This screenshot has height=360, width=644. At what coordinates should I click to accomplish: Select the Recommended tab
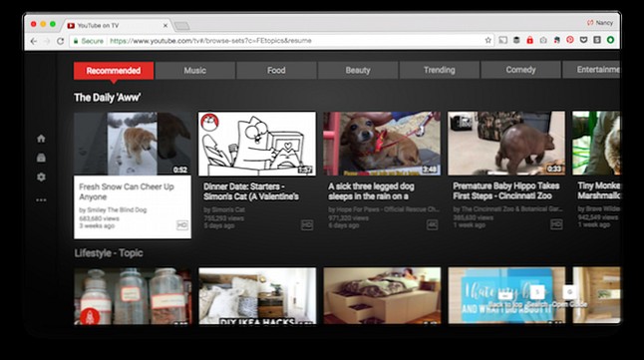pos(114,71)
